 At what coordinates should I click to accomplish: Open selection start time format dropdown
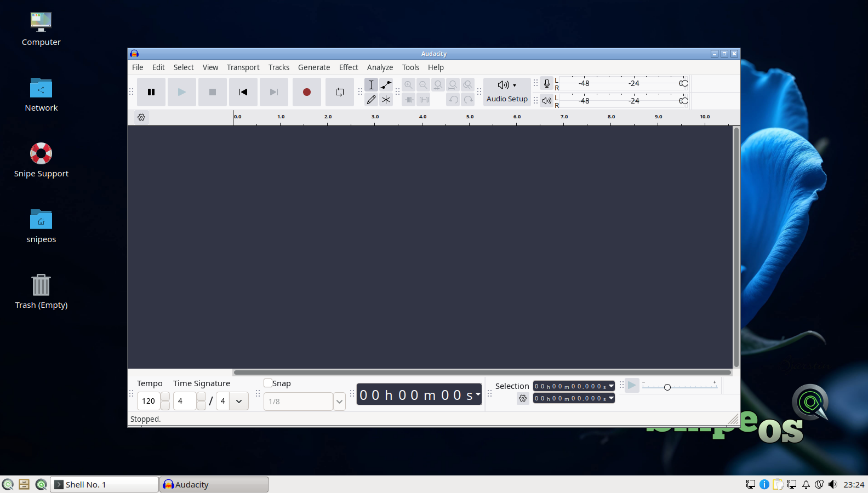pos(612,386)
